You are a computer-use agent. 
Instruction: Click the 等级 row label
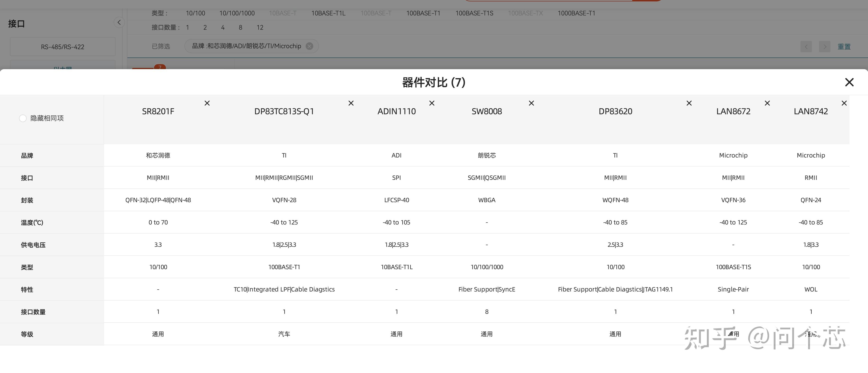click(27, 334)
